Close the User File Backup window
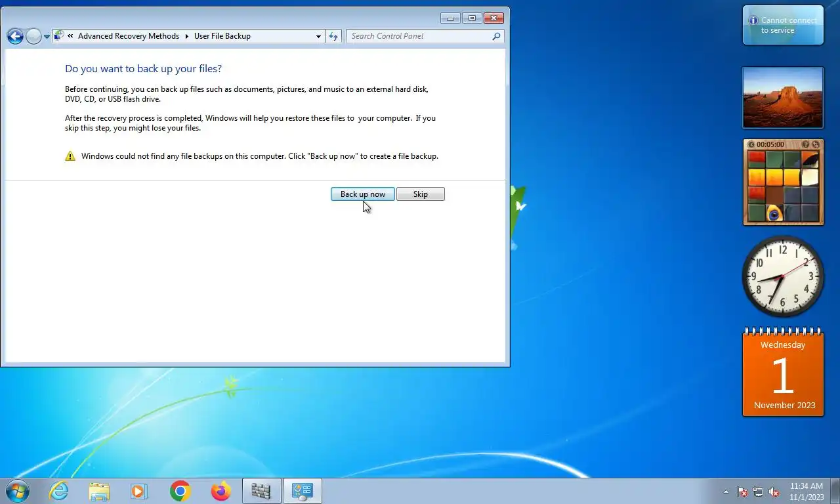The width and height of the screenshot is (840, 504). click(494, 18)
